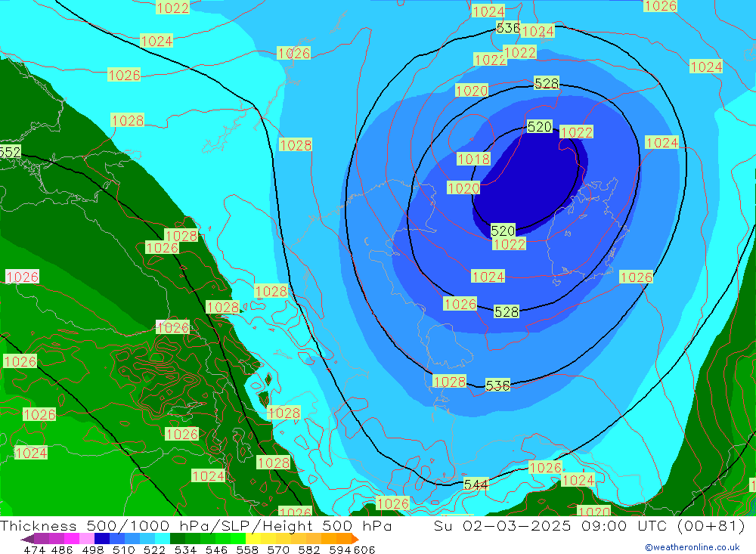756x554 pixels.
Task: Click the weatheronline.co.uk copyright link
Action: coord(692,546)
